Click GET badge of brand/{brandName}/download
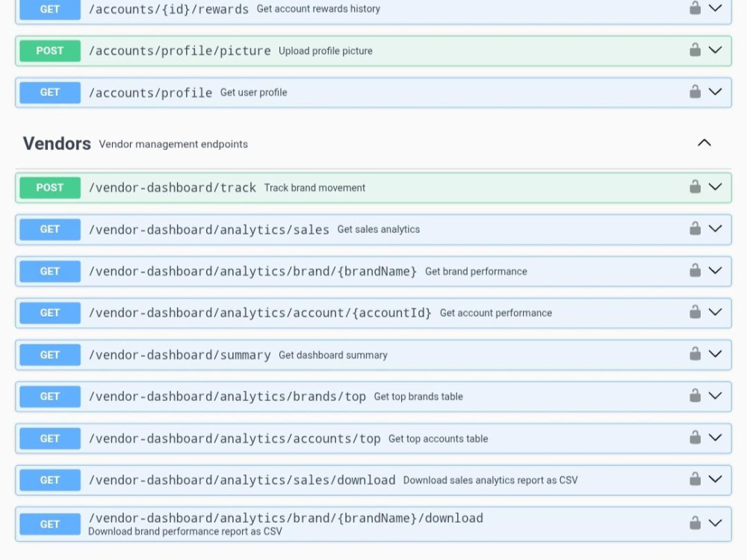This screenshot has height=560, width=747. (50, 524)
